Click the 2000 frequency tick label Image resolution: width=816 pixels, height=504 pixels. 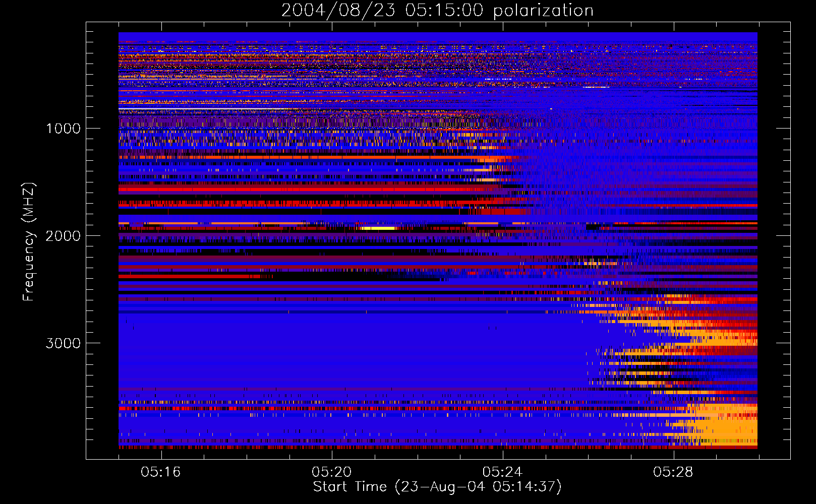[x=63, y=236]
